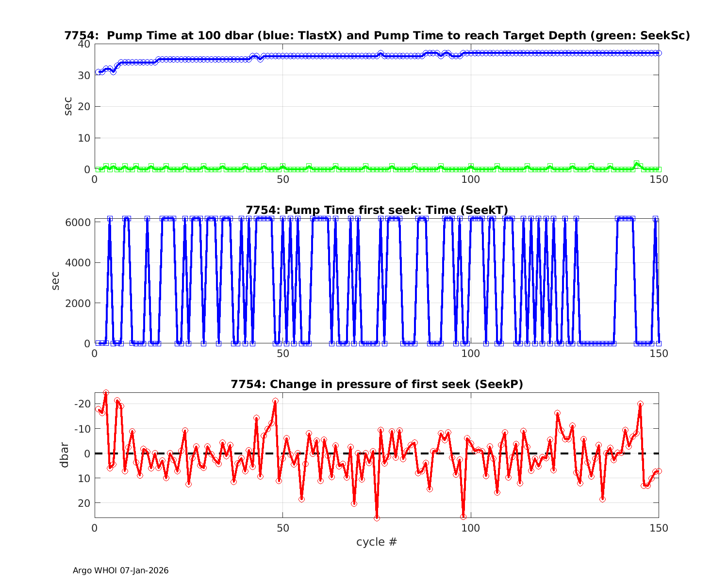The height and width of the screenshot is (582, 728).
Task: Click the highest red SeekP peak near cycle 3
Action: click(106, 393)
